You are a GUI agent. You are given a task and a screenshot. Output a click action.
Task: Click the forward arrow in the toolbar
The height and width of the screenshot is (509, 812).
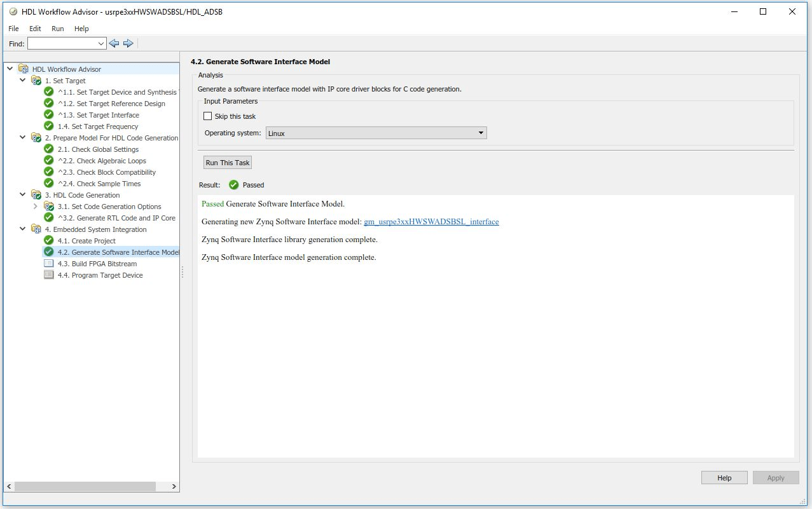128,43
